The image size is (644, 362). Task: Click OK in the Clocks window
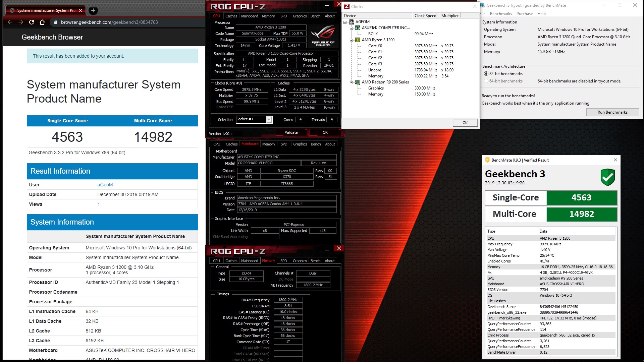coord(465,123)
